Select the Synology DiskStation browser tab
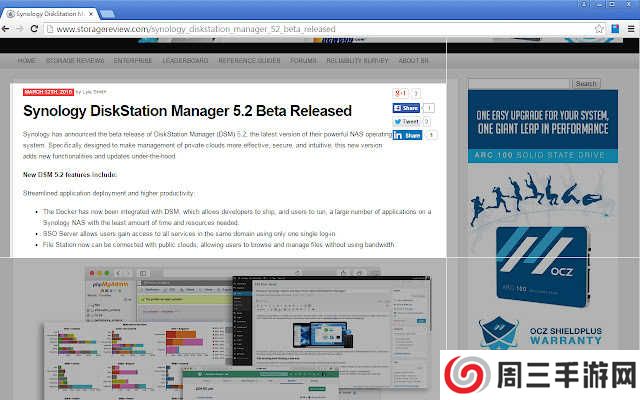 point(50,14)
